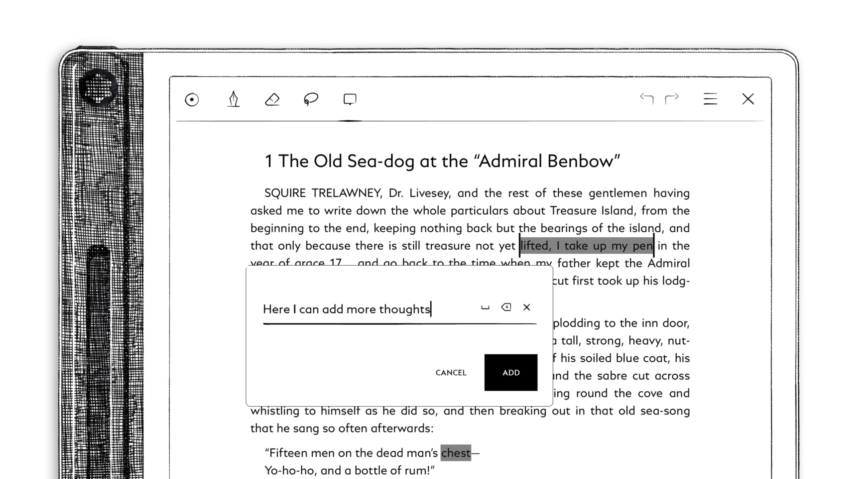The height and width of the screenshot is (479, 868).
Task: Tap the highlighted phrase "lifted, I take up my pen"
Action: [x=586, y=246]
